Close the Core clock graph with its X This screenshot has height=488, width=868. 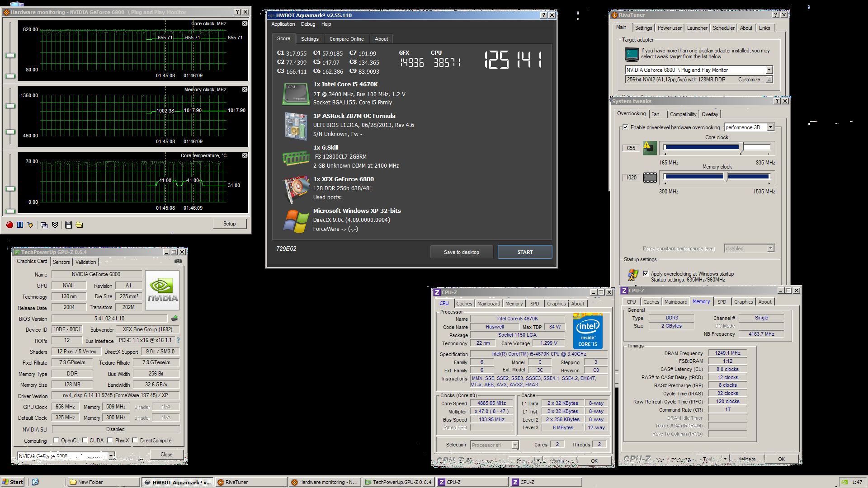(x=245, y=23)
